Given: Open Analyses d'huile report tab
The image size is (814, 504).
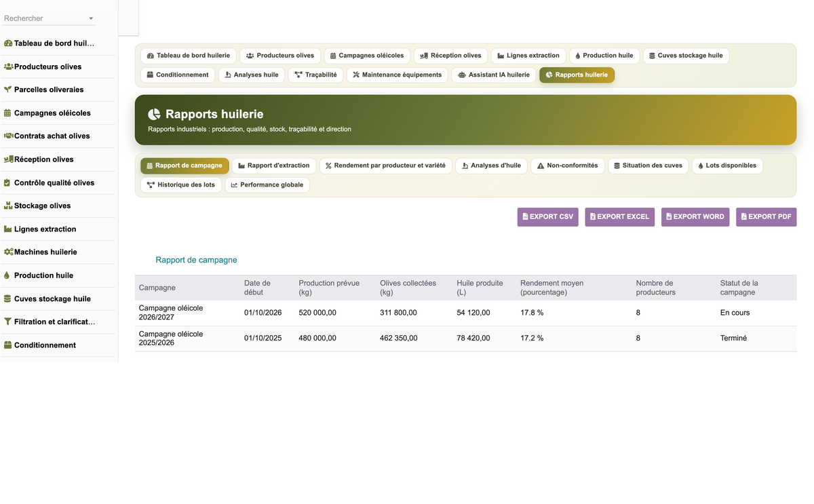Looking at the screenshot, I should click(491, 166).
